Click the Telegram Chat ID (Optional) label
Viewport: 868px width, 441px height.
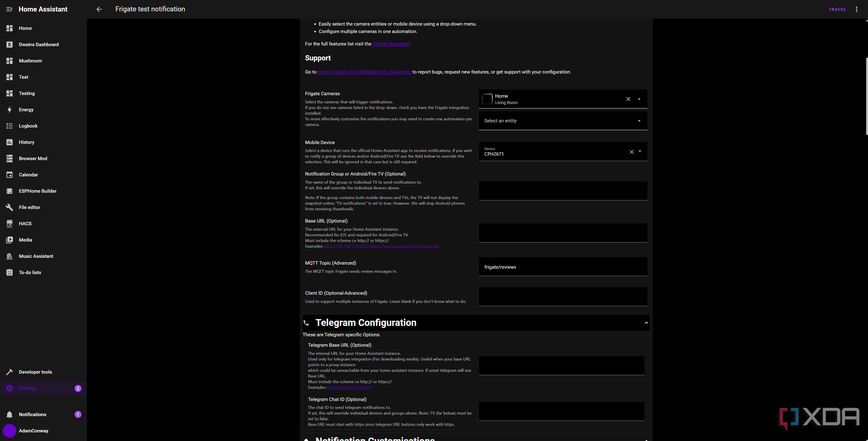(337, 399)
